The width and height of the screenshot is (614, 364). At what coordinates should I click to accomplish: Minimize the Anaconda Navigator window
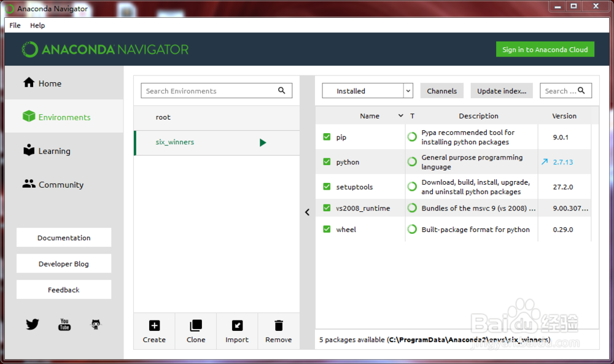tap(558, 6)
